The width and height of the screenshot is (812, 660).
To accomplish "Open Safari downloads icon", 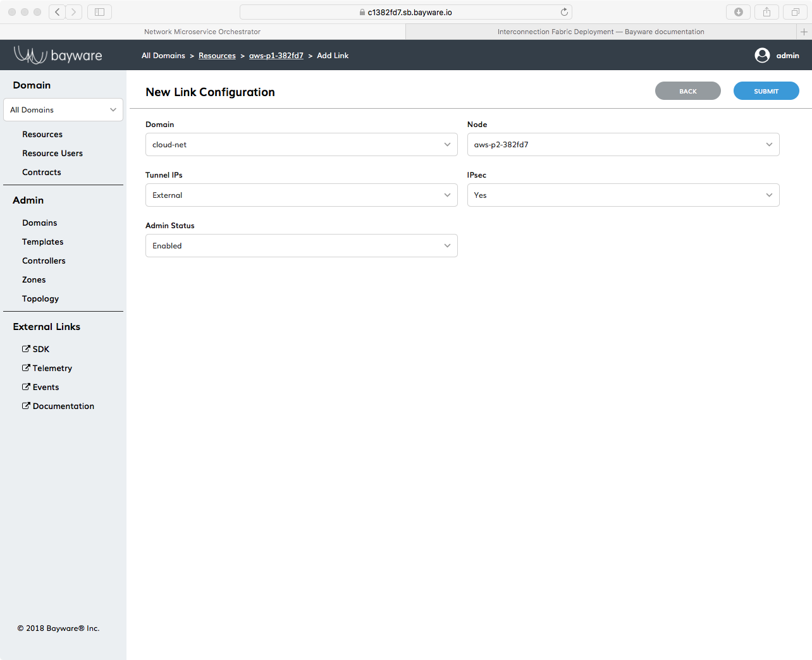I will [738, 12].
